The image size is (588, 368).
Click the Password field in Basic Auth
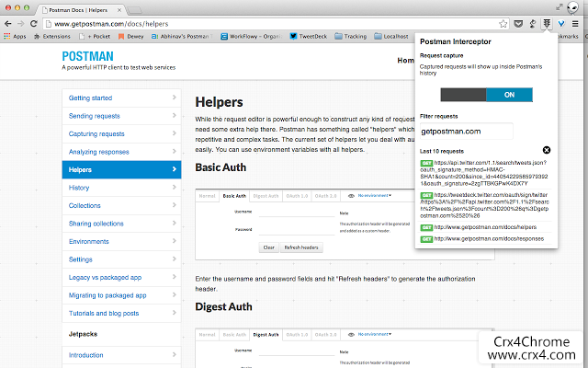click(296, 230)
